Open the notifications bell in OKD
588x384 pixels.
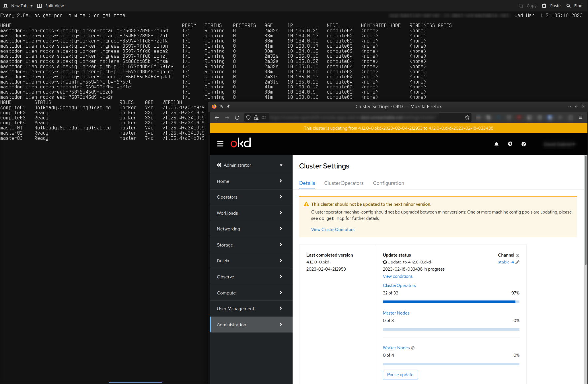point(496,144)
